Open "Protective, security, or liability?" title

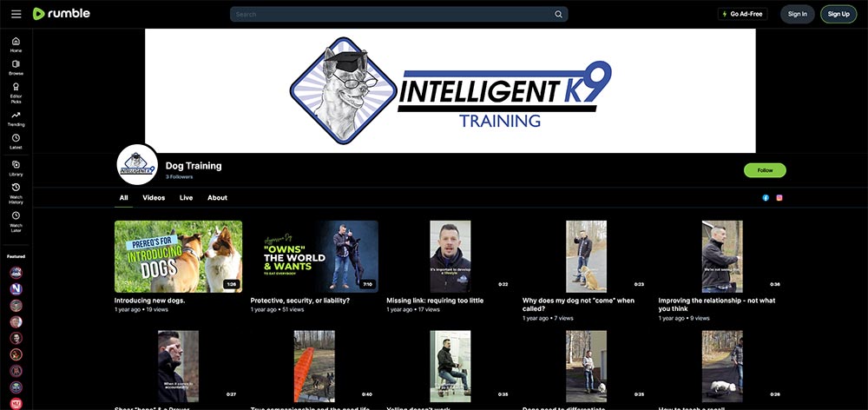(300, 301)
